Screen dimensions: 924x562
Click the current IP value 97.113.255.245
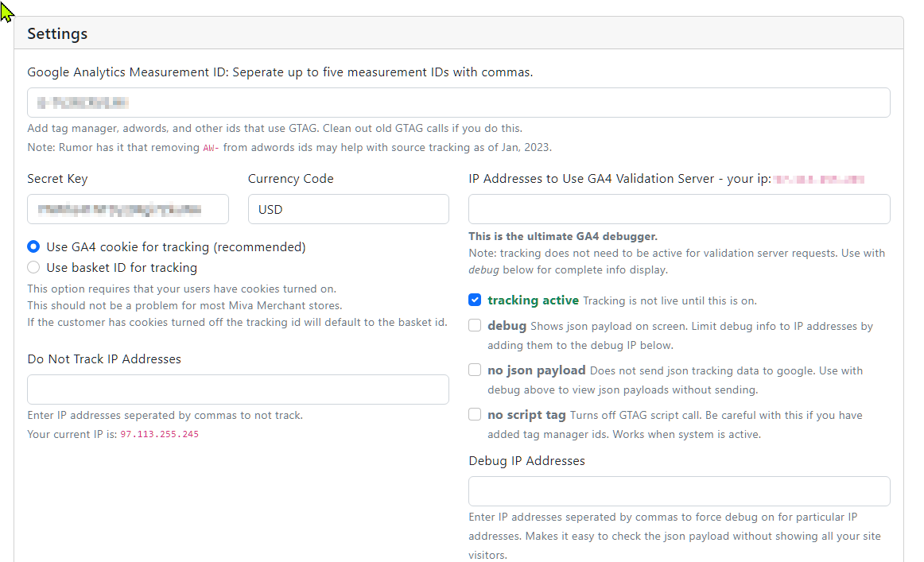[159, 435]
